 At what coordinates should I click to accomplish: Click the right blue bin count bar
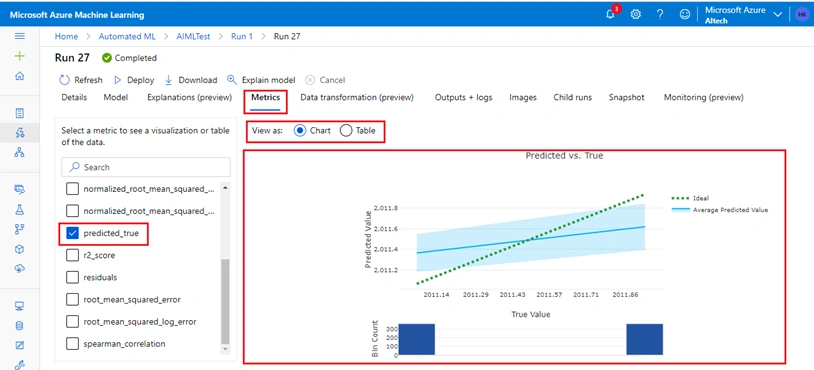coord(645,339)
